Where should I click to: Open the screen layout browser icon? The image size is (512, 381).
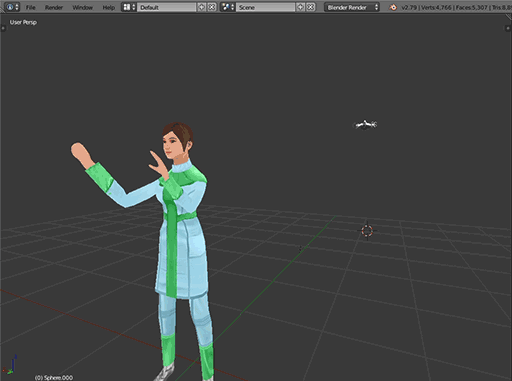coord(129,7)
